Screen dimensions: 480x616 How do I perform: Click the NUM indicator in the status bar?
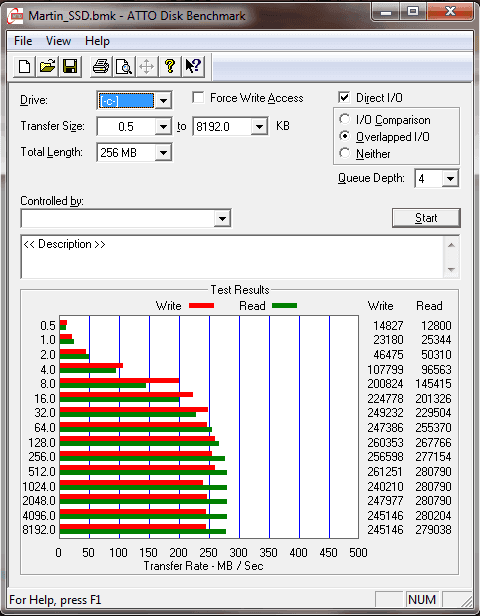[422, 600]
